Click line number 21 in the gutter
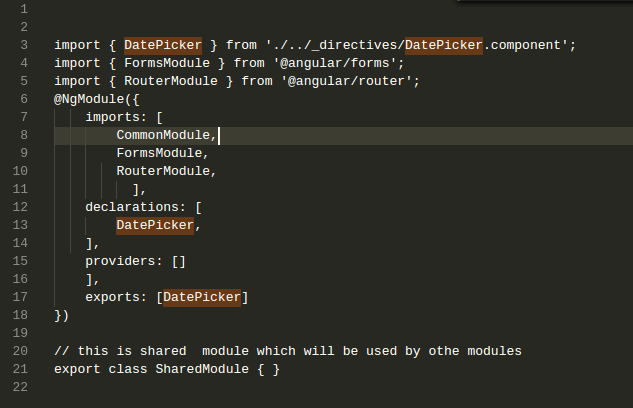This screenshot has height=408, width=633. pyautogui.click(x=20, y=369)
